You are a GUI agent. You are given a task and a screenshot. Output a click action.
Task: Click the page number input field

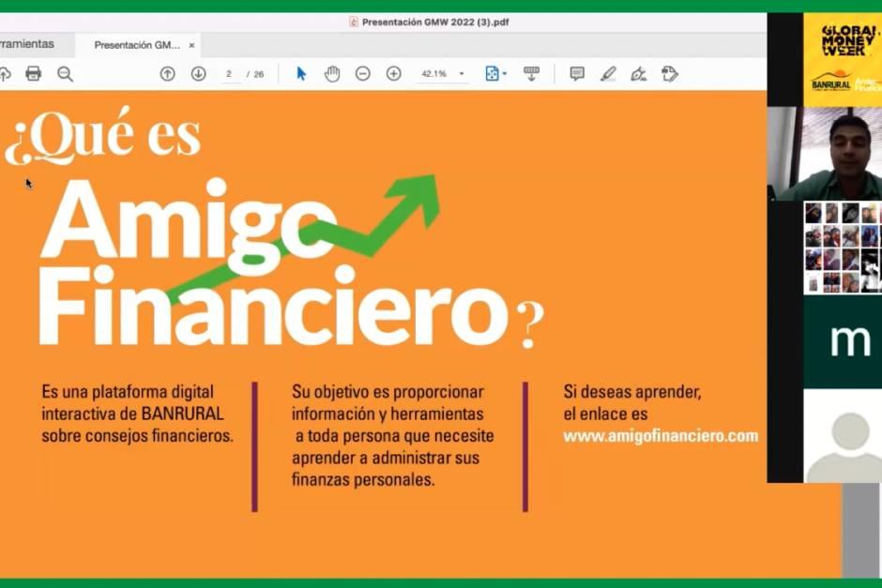pyautogui.click(x=229, y=74)
